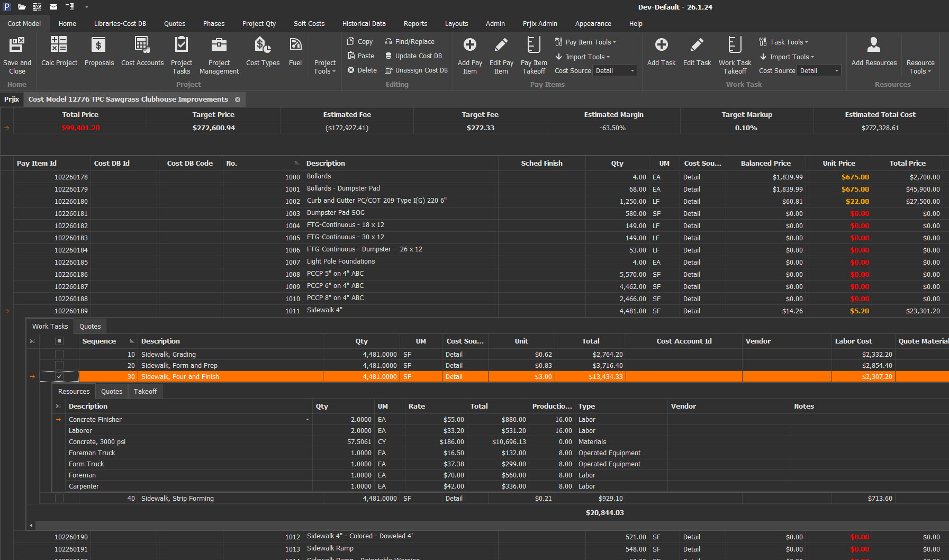Image resolution: width=949 pixels, height=560 pixels.
Task: Click the work tasks horizontal scrollbar left arrow
Action: pos(31,526)
